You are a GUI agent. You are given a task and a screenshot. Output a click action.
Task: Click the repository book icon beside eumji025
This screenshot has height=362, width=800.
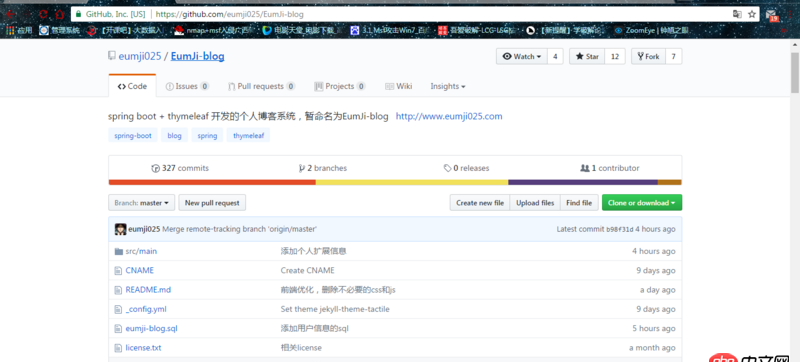112,56
